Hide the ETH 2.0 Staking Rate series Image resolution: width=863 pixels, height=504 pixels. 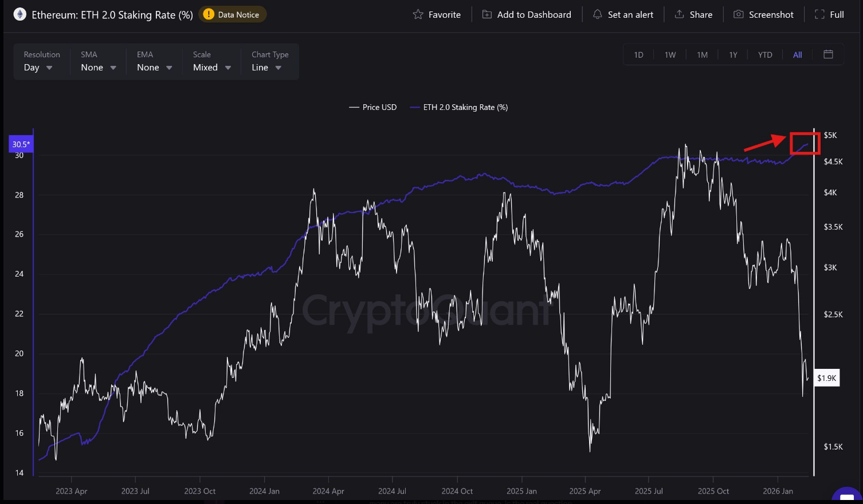(458, 107)
